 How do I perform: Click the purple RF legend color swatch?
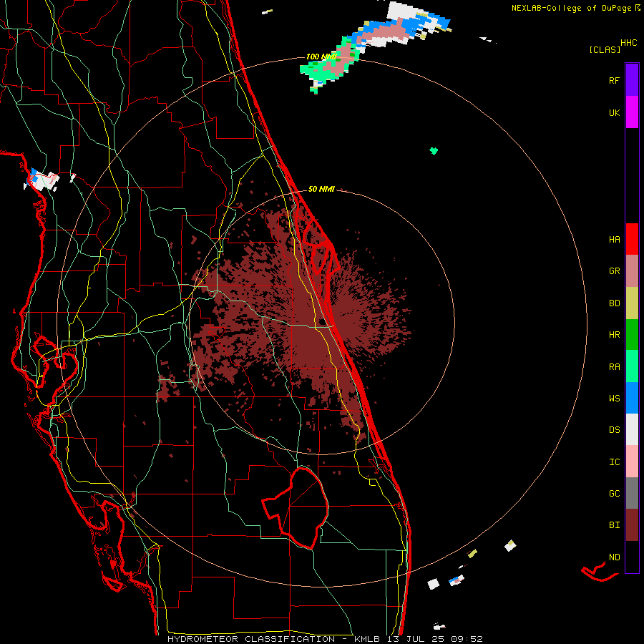632,80
